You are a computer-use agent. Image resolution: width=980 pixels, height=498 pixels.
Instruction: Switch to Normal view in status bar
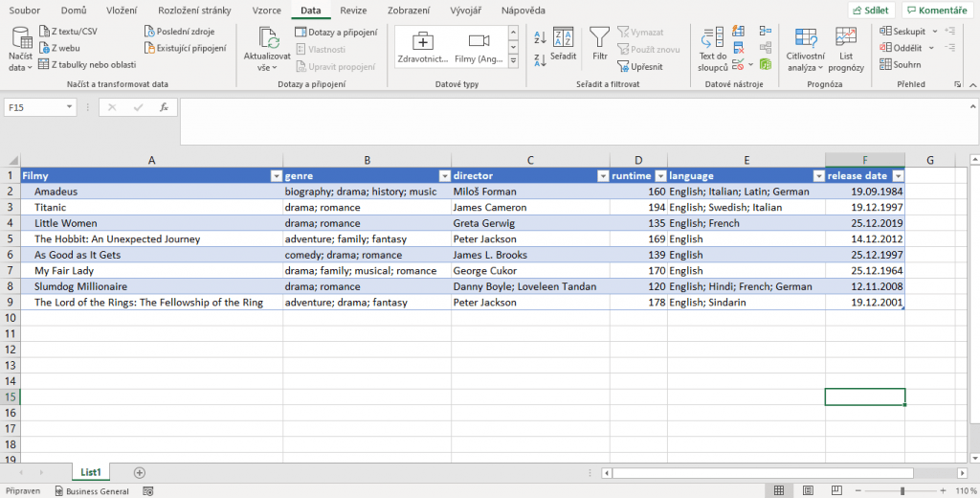[780, 490]
